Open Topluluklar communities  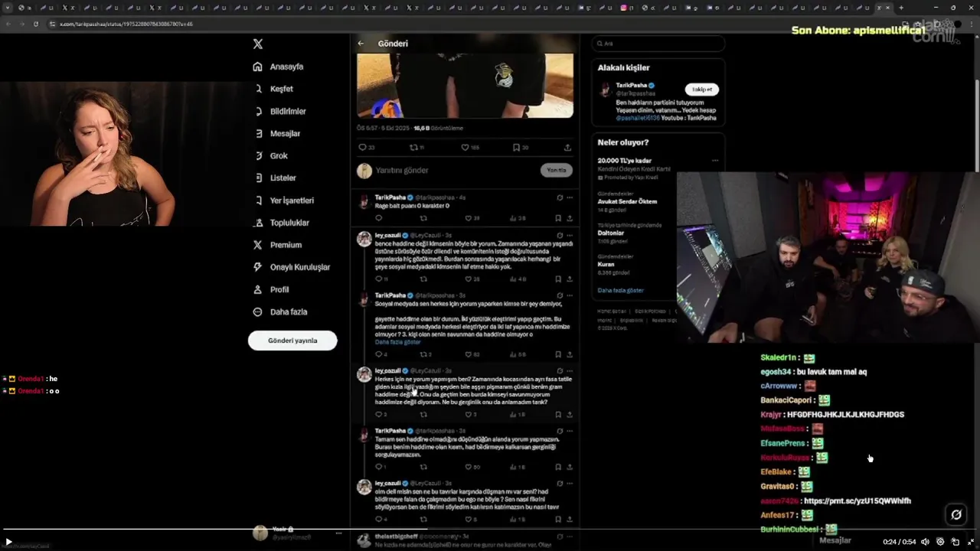coord(281,223)
